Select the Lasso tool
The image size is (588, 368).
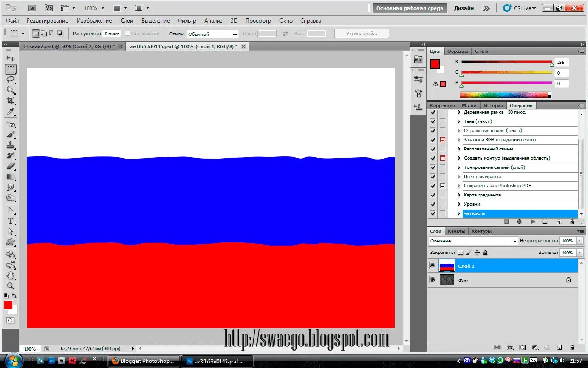point(11,80)
